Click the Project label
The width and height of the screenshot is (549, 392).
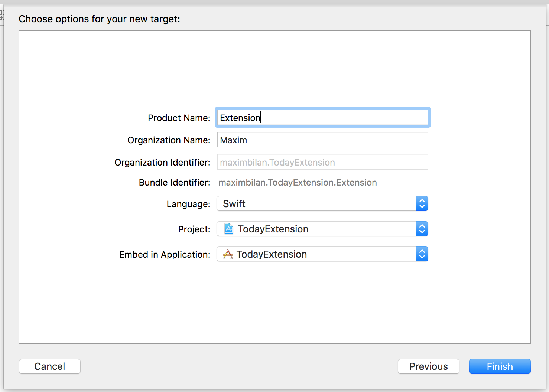[x=194, y=229]
